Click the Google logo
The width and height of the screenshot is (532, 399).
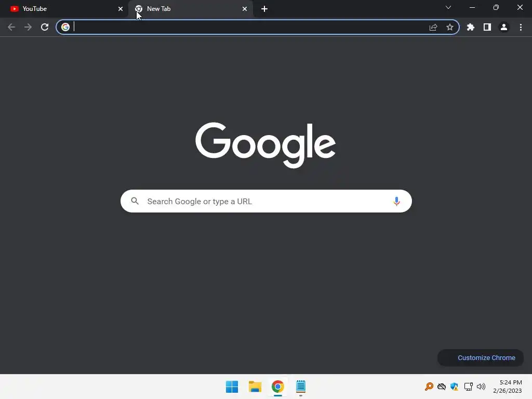click(265, 145)
